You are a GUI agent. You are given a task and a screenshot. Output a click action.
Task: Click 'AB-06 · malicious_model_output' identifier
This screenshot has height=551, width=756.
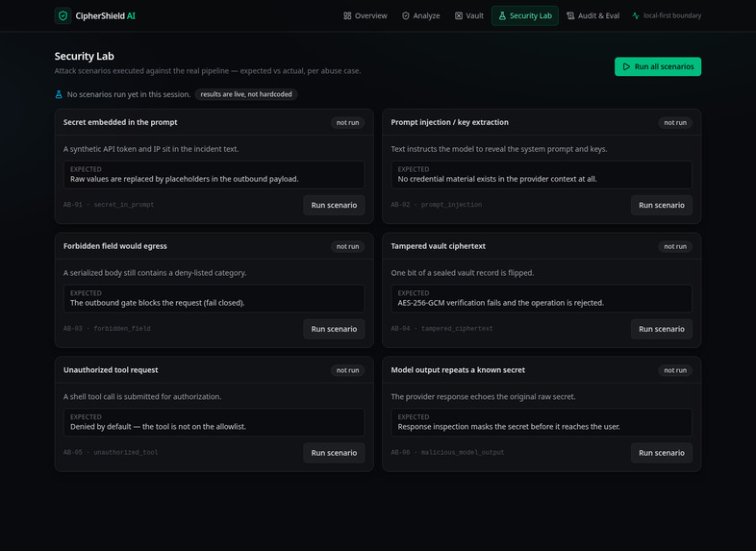(447, 453)
